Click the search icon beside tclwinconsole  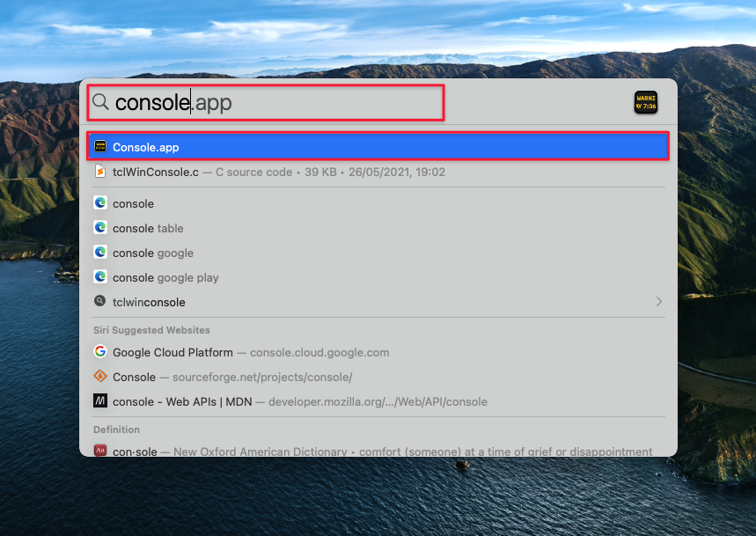point(100,302)
